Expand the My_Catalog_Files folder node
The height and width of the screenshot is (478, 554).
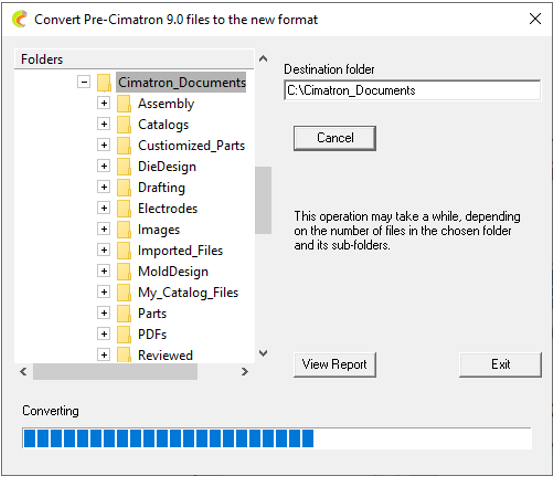pos(104,292)
